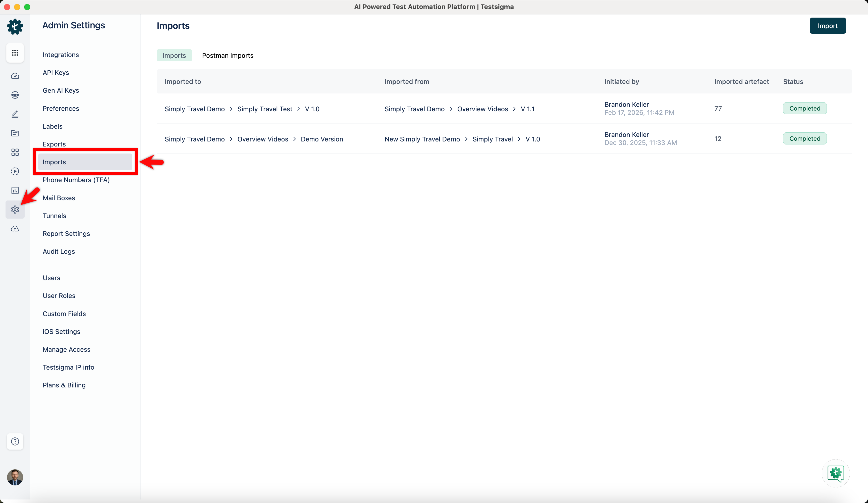Open the Testsigma chat assistant bubble

pyautogui.click(x=835, y=473)
